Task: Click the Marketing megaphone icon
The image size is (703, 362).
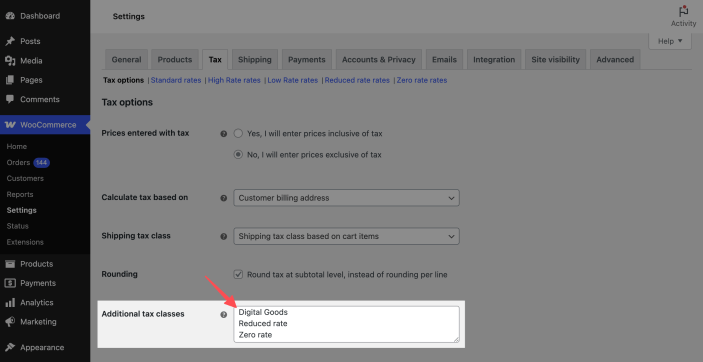Action: pos(10,322)
